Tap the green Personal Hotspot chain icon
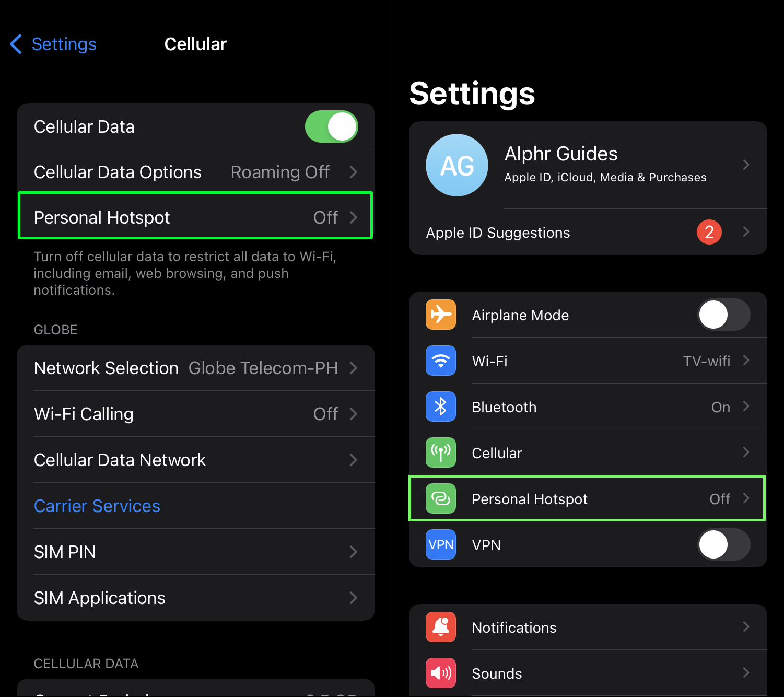Image resolution: width=784 pixels, height=697 pixels. pyautogui.click(x=440, y=498)
